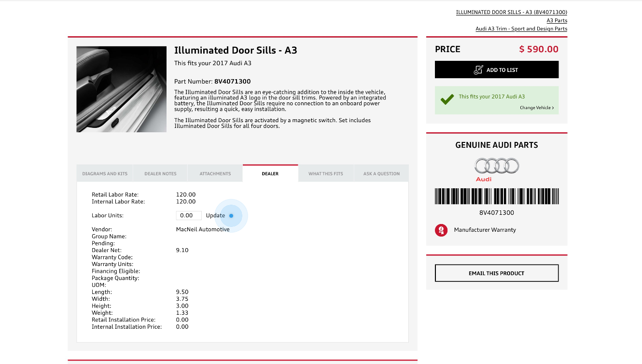This screenshot has height=364, width=642.
Task: Click the 8V4071300 barcode image
Action: (497, 196)
